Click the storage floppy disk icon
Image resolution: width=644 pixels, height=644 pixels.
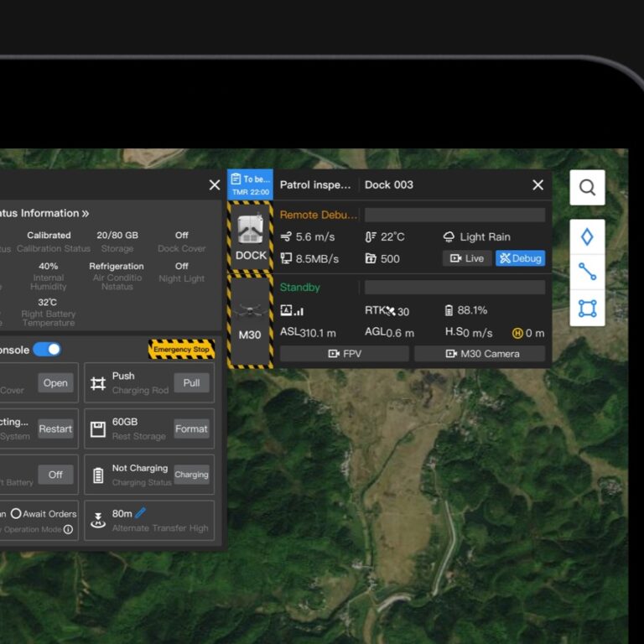(98, 429)
